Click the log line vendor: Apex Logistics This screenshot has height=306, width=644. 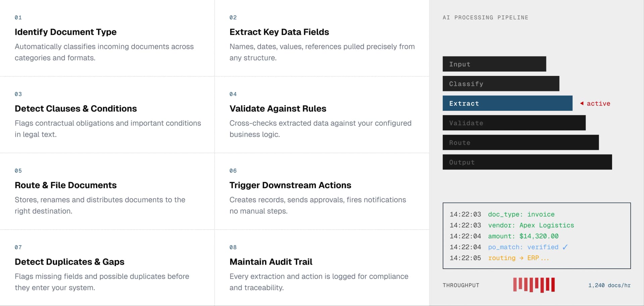[531, 225]
